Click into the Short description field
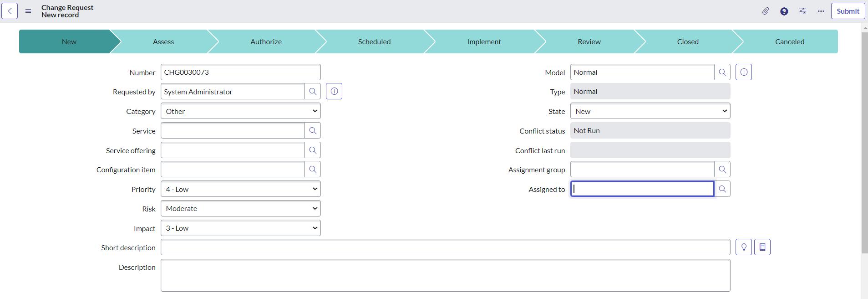868x299 pixels. 445,247
